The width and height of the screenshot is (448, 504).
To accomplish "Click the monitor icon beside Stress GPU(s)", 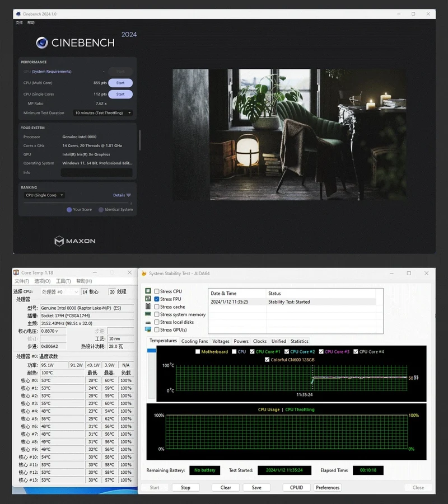I will [148, 329].
